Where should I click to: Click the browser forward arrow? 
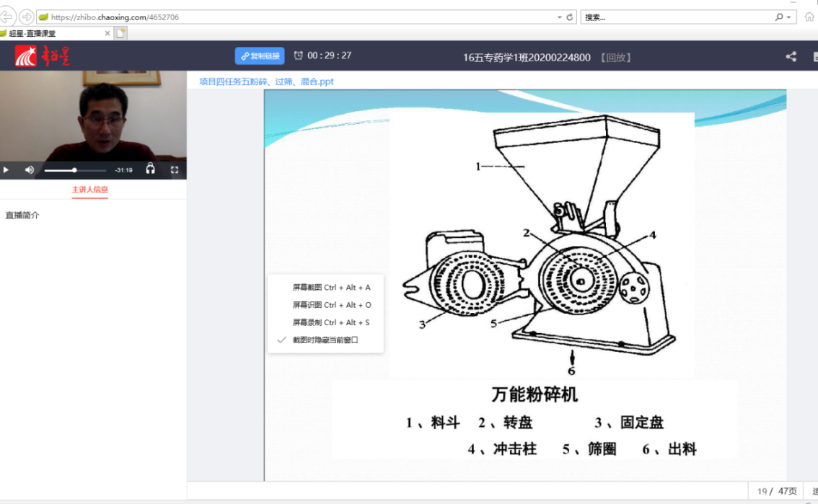[x=26, y=17]
